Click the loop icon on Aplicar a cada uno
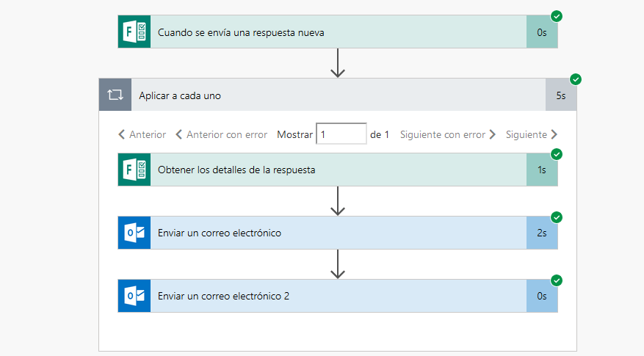 (x=115, y=95)
